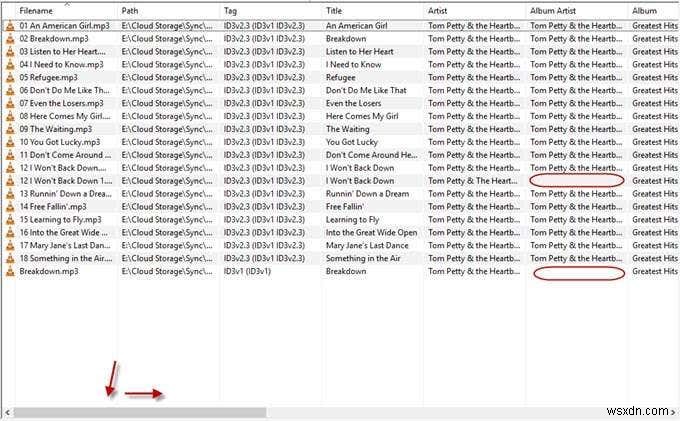Click the title cell You Got Lucky
680x421 pixels.
coord(352,143)
